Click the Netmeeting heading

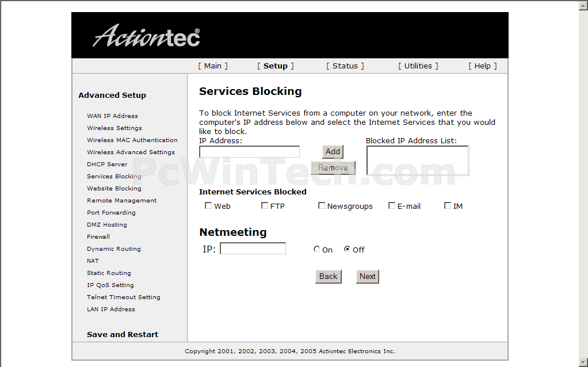pos(233,232)
